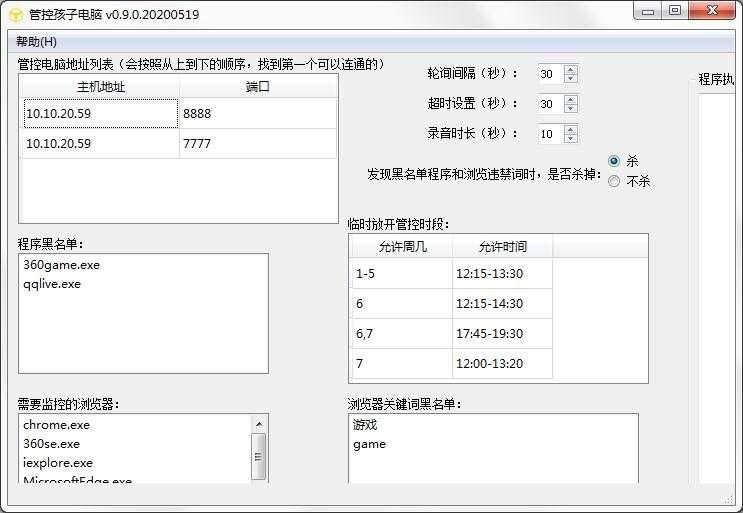The width and height of the screenshot is (743, 513).
Task: Select the time cell 12:15-13:30
Action: coord(502,273)
